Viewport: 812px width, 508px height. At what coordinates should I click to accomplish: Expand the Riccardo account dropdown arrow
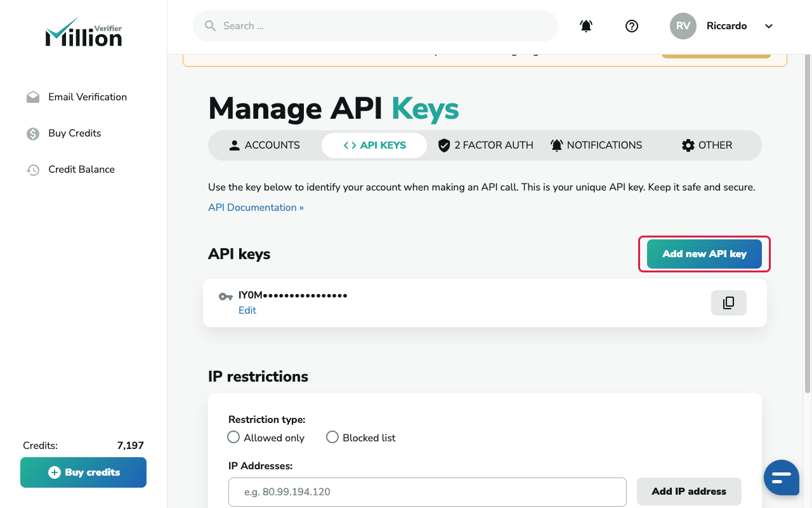click(769, 26)
